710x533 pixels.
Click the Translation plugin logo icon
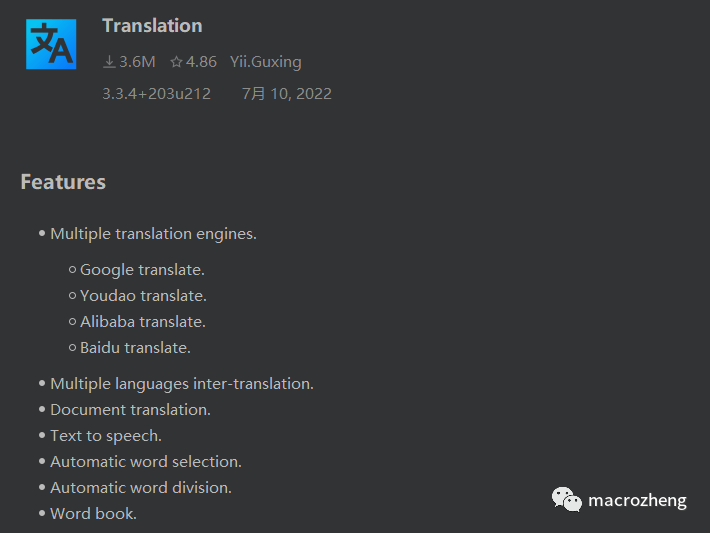point(51,45)
